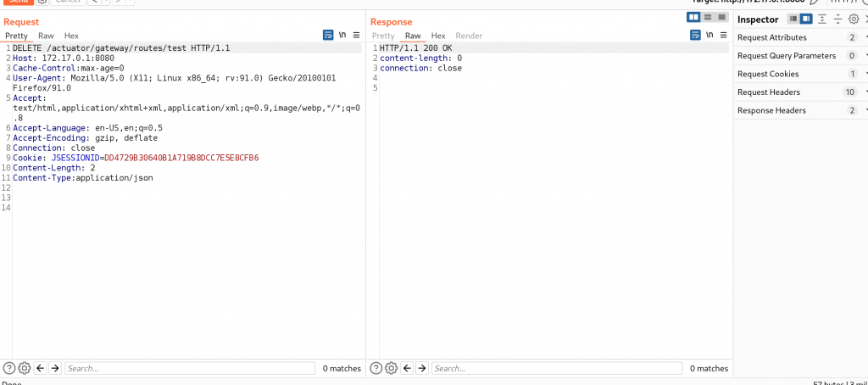Toggle non-printable \n characters in Request pane
Viewport: 868px width, 385px height.
[342, 35]
